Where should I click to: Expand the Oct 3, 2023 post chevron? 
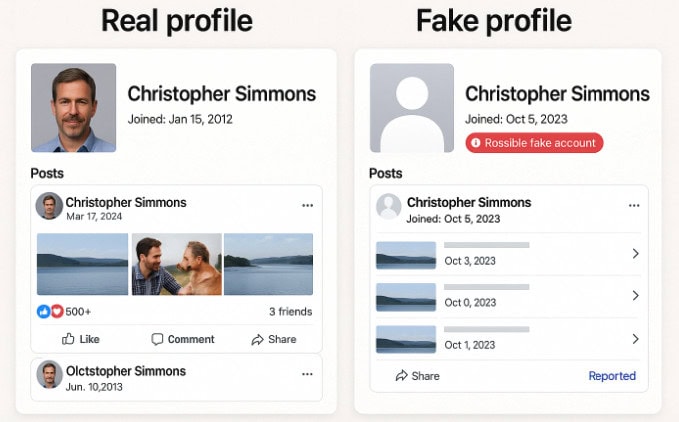pos(635,254)
